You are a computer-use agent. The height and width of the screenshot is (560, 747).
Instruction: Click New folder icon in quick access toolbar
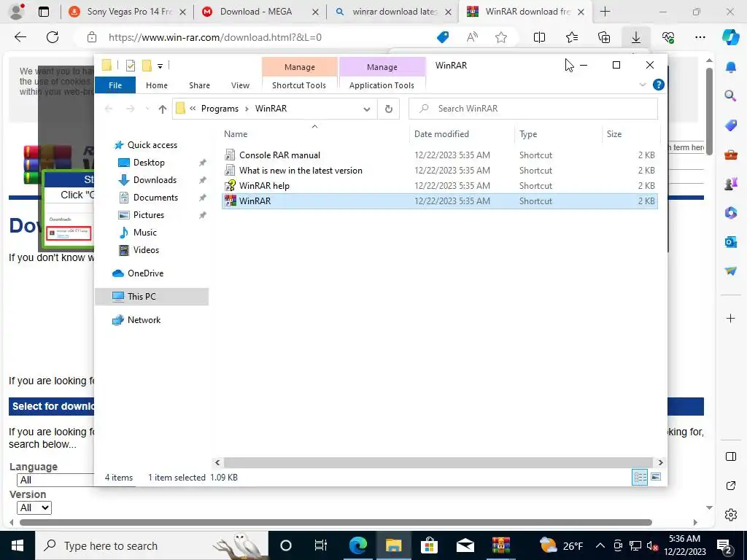coord(147,66)
